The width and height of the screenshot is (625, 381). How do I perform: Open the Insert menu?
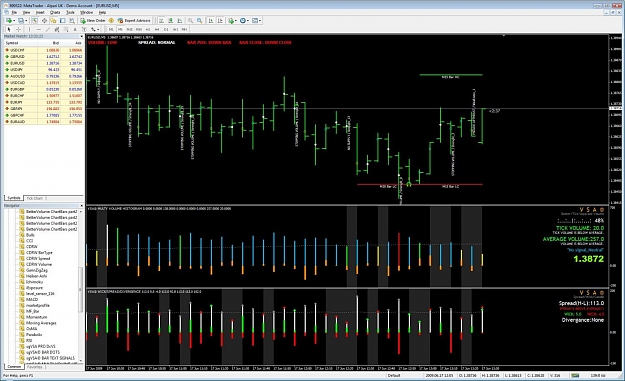click(x=40, y=12)
